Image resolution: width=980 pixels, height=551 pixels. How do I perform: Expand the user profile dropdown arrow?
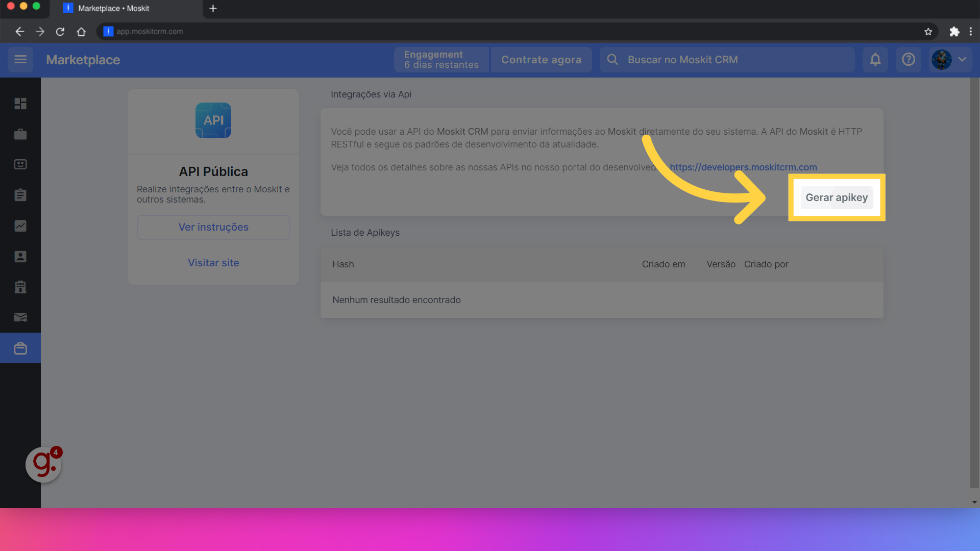coord(962,60)
